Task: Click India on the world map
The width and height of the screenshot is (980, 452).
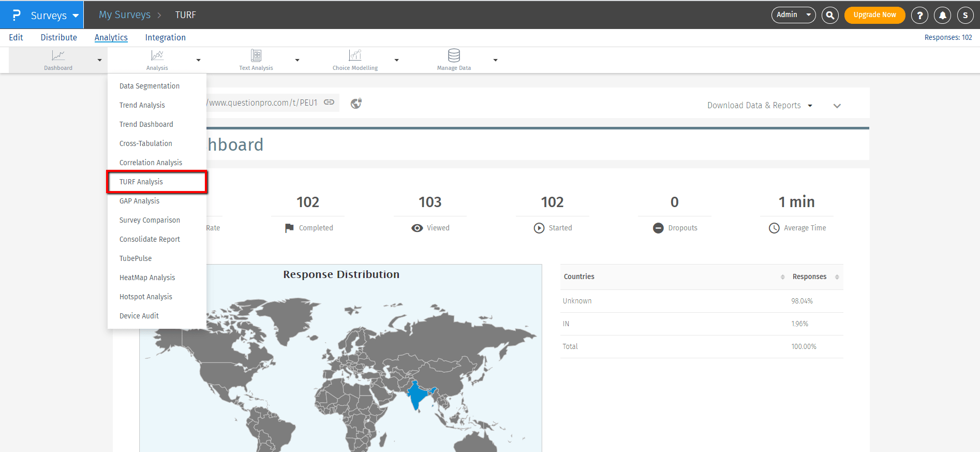Action: coord(417,396)
